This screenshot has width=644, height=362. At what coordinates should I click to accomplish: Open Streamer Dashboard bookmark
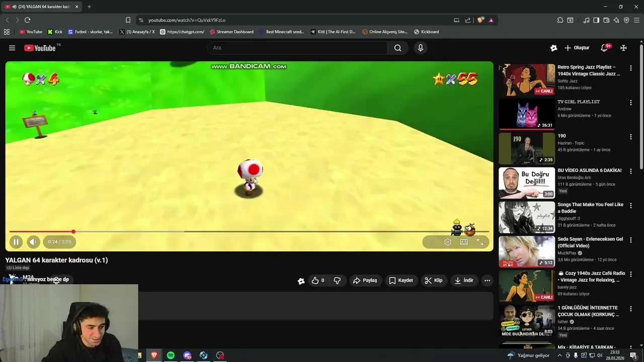click(231, 32)
